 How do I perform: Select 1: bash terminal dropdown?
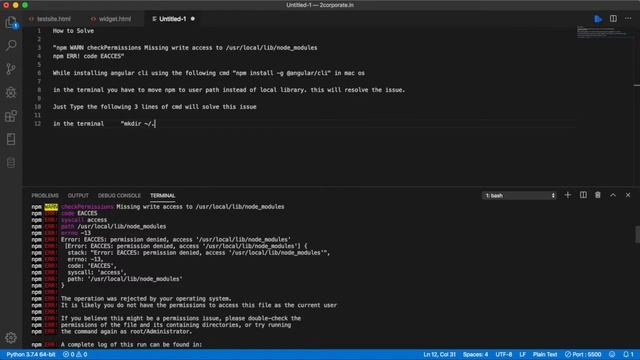coord(519,196)
